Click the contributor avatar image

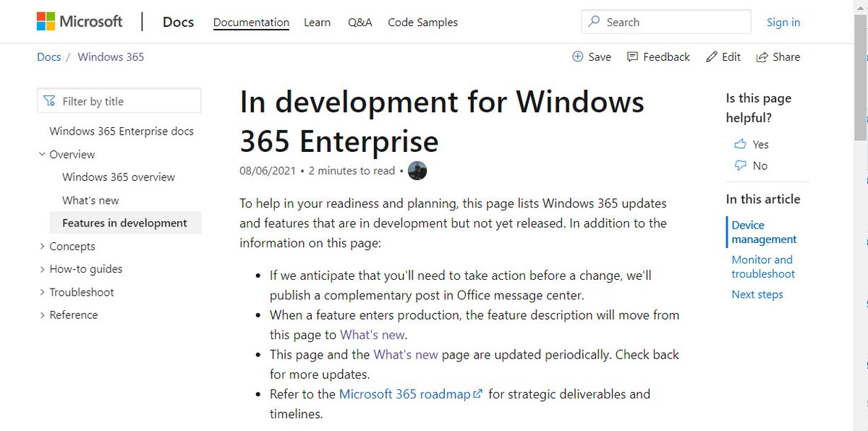coord(417,171)
